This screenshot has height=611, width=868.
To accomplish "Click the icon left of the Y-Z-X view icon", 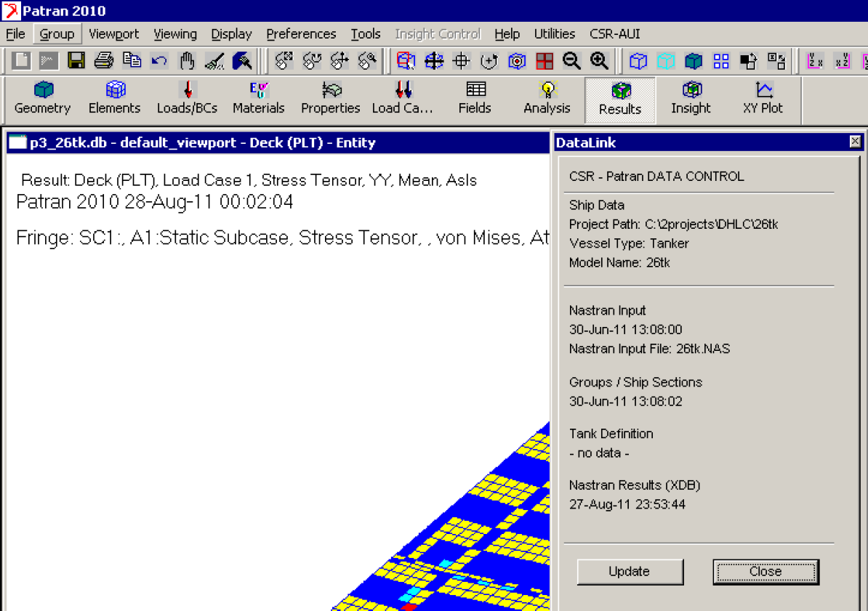I will [x=776, y=60].
